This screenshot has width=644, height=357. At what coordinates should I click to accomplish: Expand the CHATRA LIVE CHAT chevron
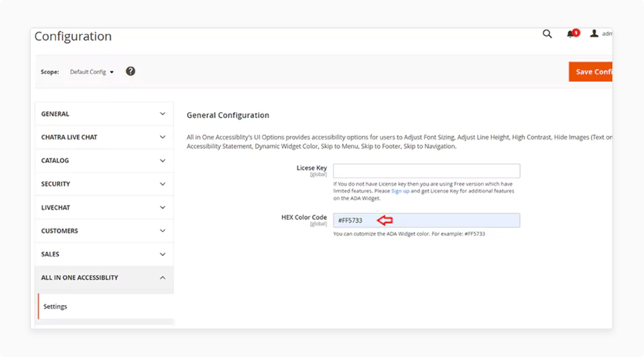point(162,137)
